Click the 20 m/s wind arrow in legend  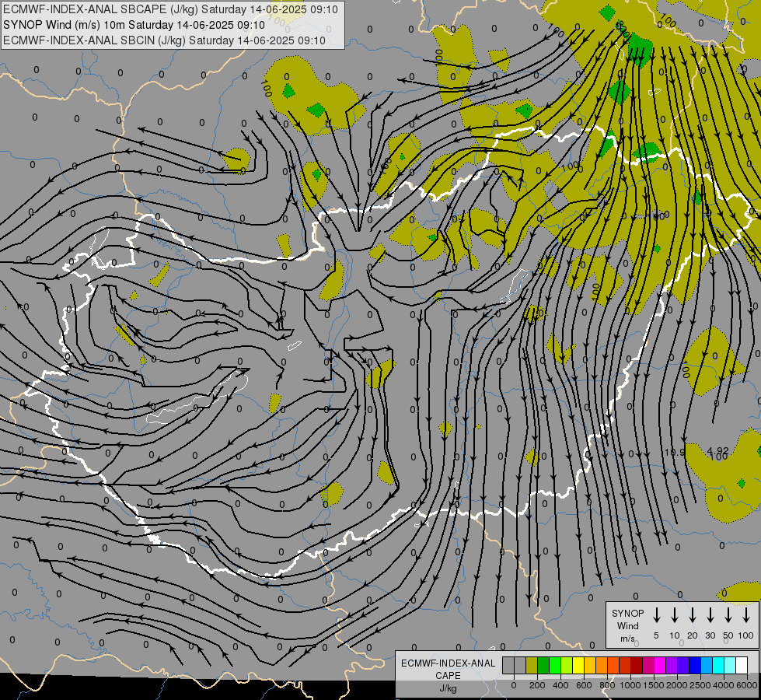692,615
